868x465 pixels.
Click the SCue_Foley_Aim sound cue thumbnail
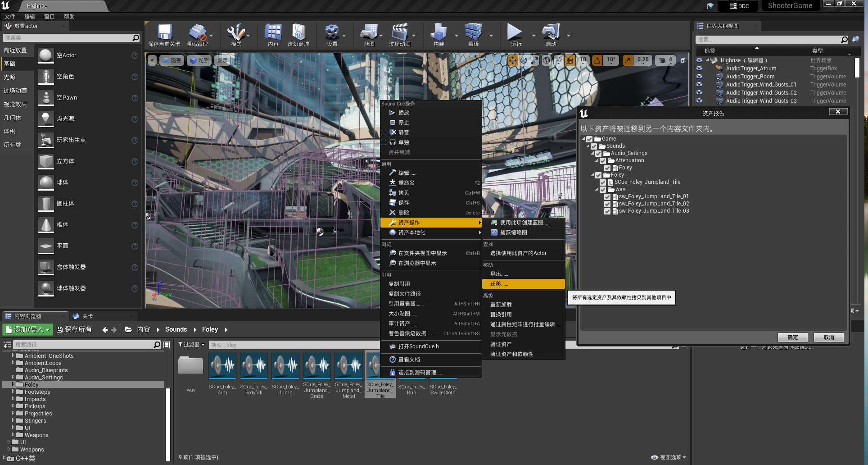pyautogui.click(x=222, y=366)
